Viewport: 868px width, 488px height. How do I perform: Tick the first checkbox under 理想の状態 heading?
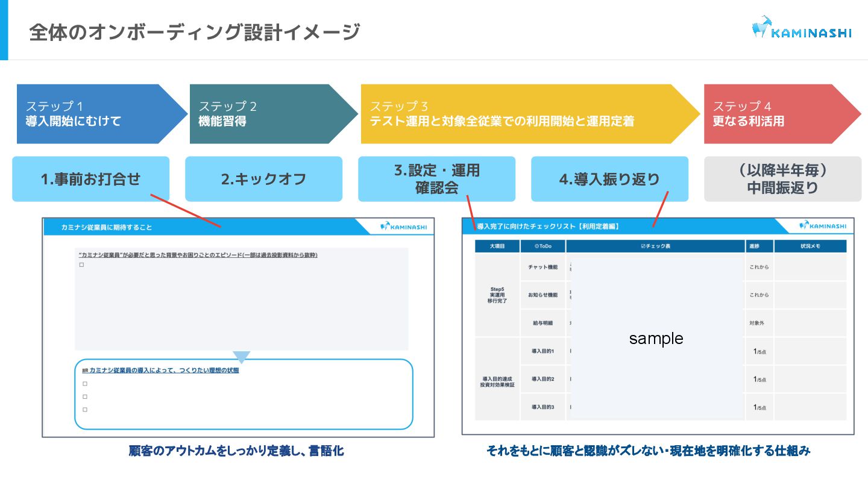pyautogui.click(x=85, y=383)
